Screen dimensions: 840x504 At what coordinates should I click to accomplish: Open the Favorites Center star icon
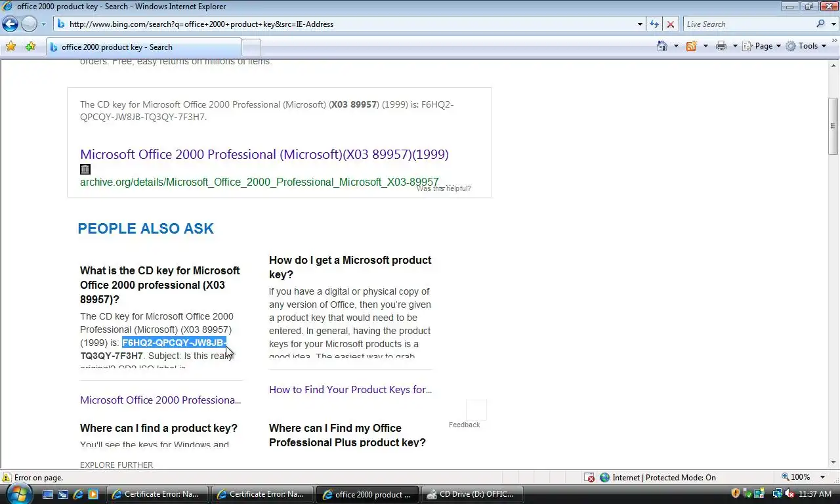click(10, 47)
